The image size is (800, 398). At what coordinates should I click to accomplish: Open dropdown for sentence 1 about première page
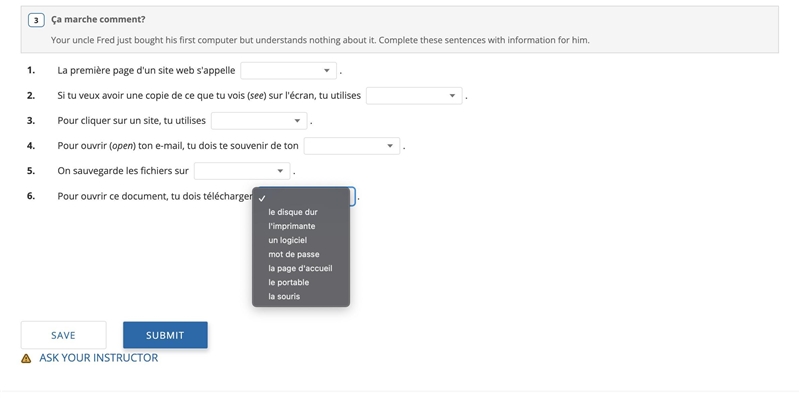point(288,70)
